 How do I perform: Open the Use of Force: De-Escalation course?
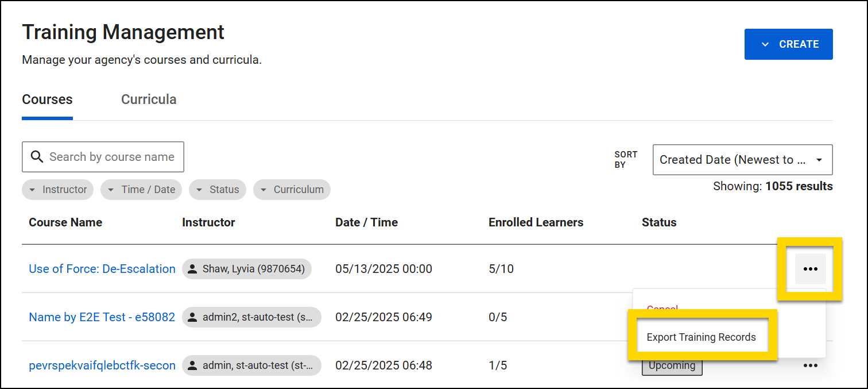102,268
